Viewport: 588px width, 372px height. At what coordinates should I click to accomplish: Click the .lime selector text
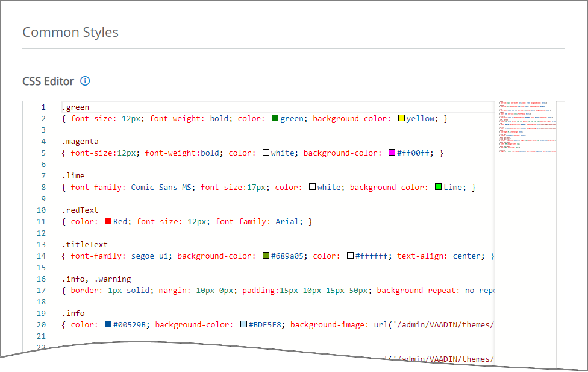pos(73,176)
